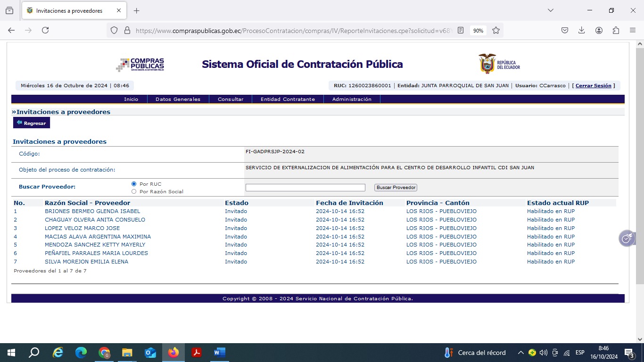Toggle reader view icon in address bar

tap(461, 30)
